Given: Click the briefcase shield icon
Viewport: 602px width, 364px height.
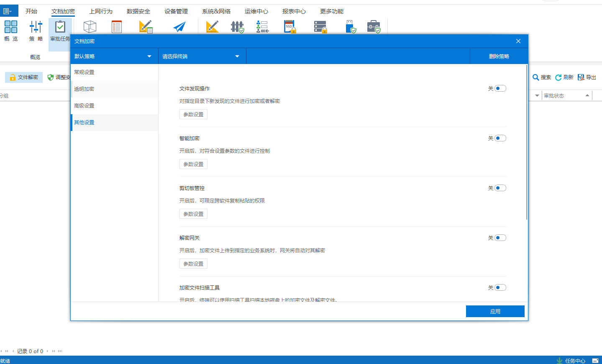Looking at the screenshot, I should (x=374, y=27).
